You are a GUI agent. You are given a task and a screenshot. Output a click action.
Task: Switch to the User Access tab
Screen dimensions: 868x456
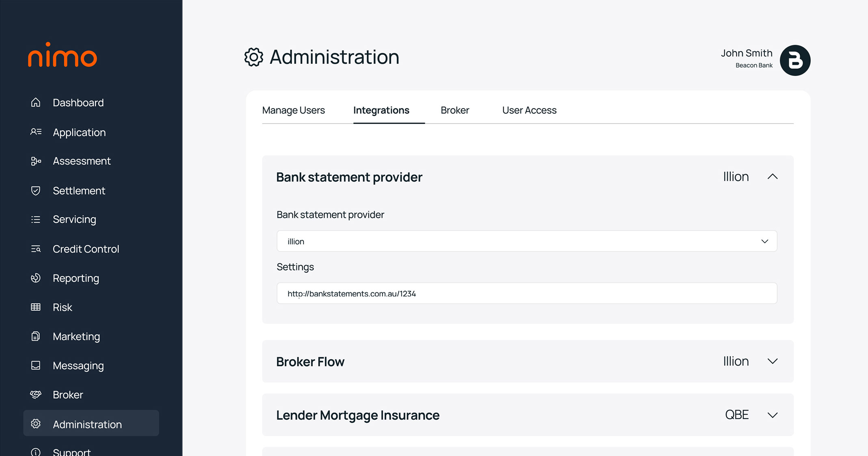click(529, 110)
